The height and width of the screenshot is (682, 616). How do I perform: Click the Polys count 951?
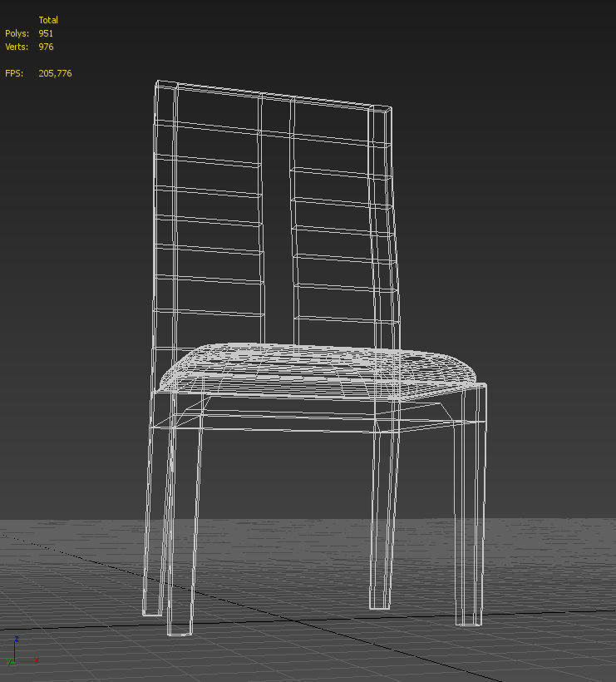(x=46, y=33)
